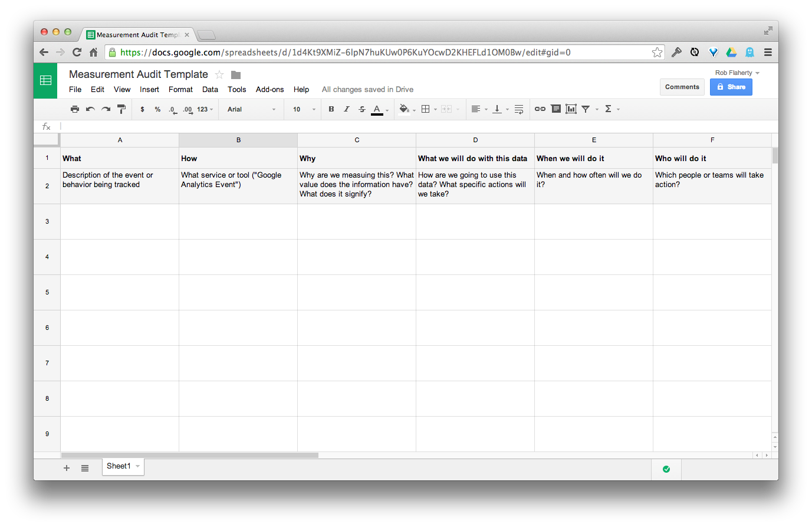Image resolution: width=812 pixels, height=527 pixels.
Task: Click the Comments button
Action: 682,87
